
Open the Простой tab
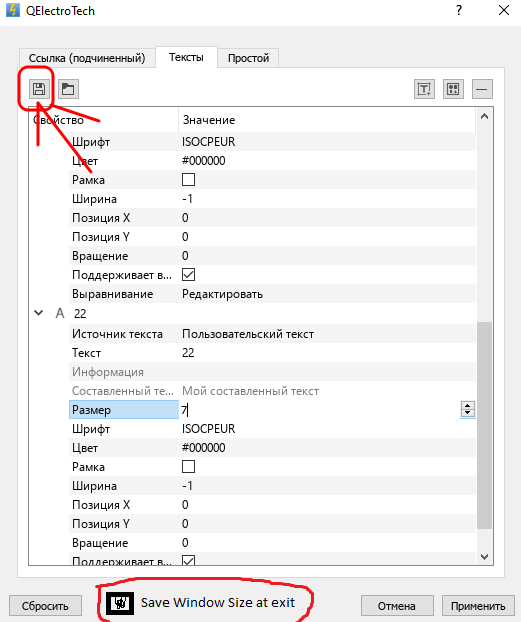pyautogui.click(x=248, y=58)
